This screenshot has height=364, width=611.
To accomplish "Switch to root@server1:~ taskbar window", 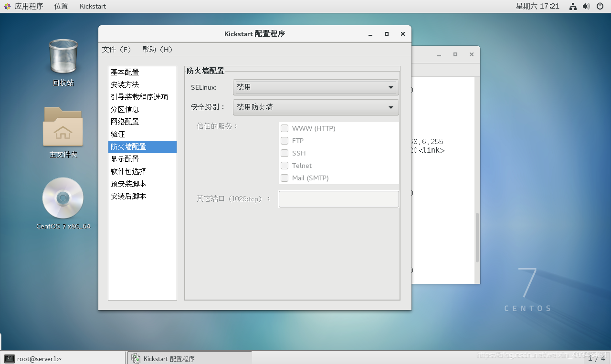I will 63,359.
